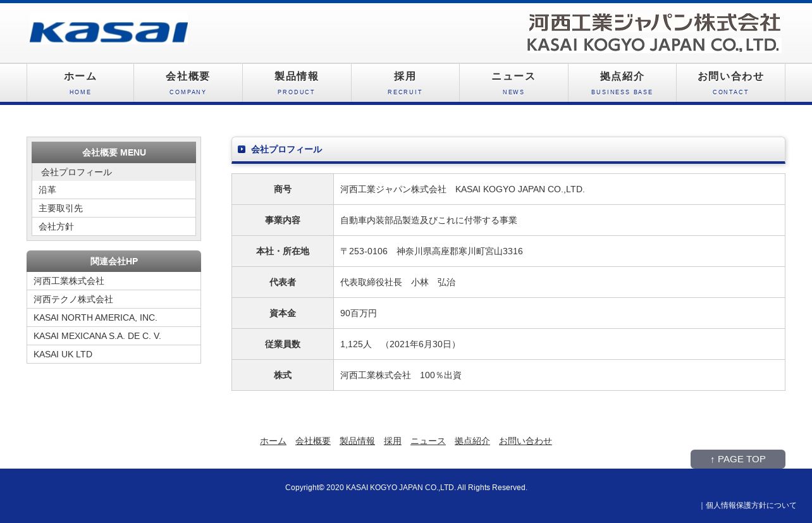Image resolution: width=812 pixels, height=523 pixels.
Task: Click footer link 拠点紹介
Action: (x=472, y=441)
